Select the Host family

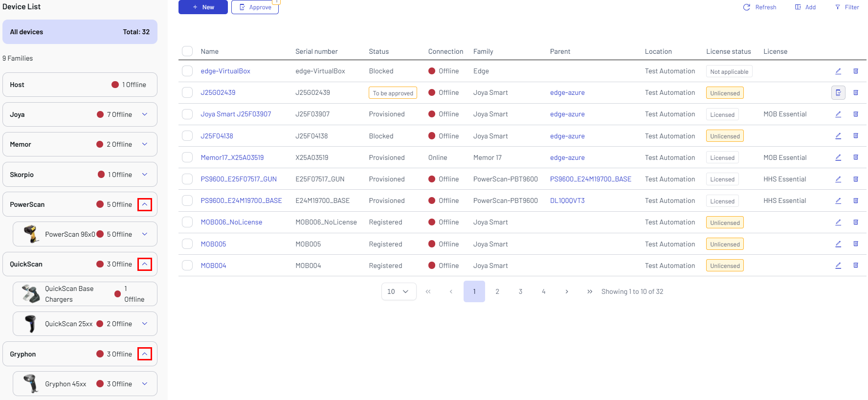[80, 85]
